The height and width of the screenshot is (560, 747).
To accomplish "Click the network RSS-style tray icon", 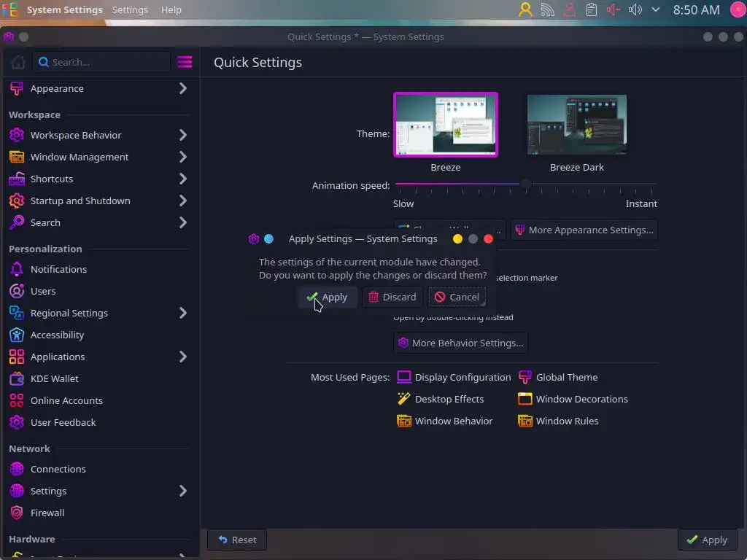I will point(547,9).
